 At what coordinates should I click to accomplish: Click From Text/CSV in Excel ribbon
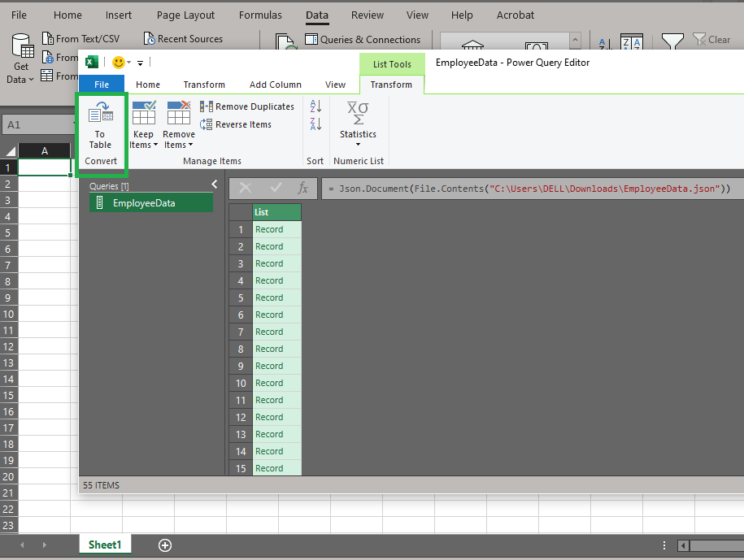coord(80,39)
